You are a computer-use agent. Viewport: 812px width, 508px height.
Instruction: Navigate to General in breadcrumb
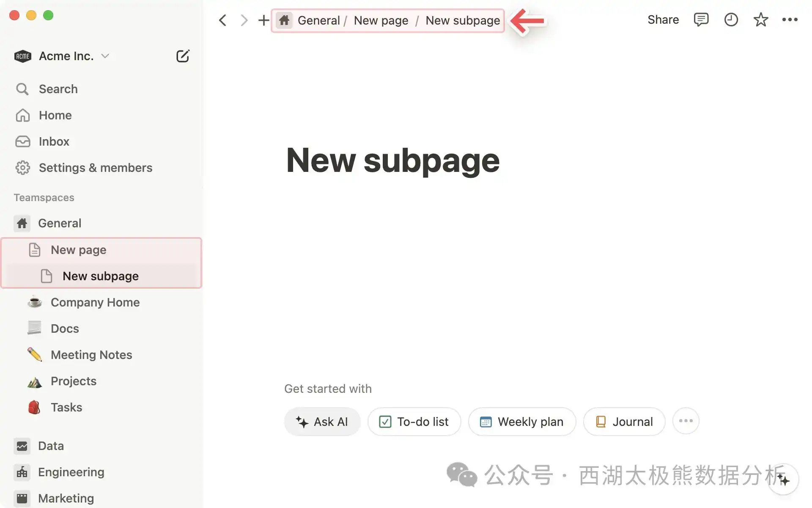tap(318, 20)
